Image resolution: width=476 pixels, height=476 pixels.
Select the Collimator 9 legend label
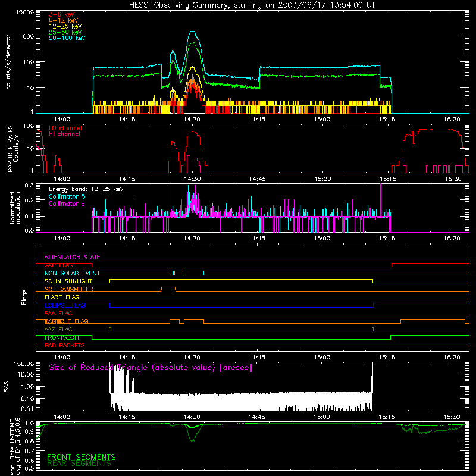tap(67, 203)
